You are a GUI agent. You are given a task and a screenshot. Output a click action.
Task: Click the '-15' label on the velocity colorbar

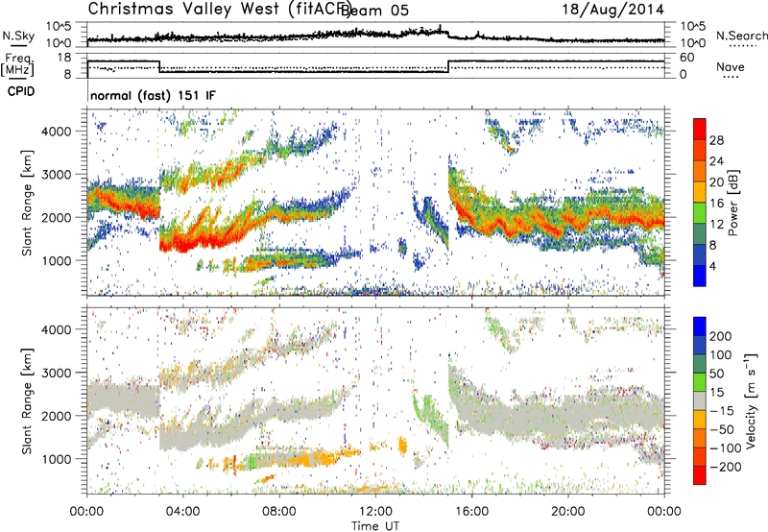[722, 410]
